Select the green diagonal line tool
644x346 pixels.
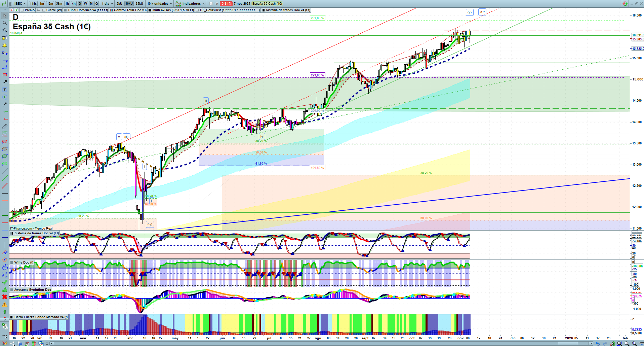coord(5,178)
